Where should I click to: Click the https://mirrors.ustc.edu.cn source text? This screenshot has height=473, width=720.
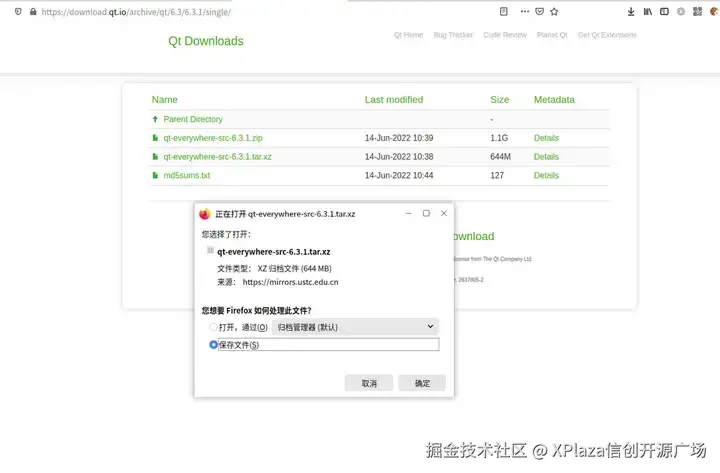pos(290,282)
